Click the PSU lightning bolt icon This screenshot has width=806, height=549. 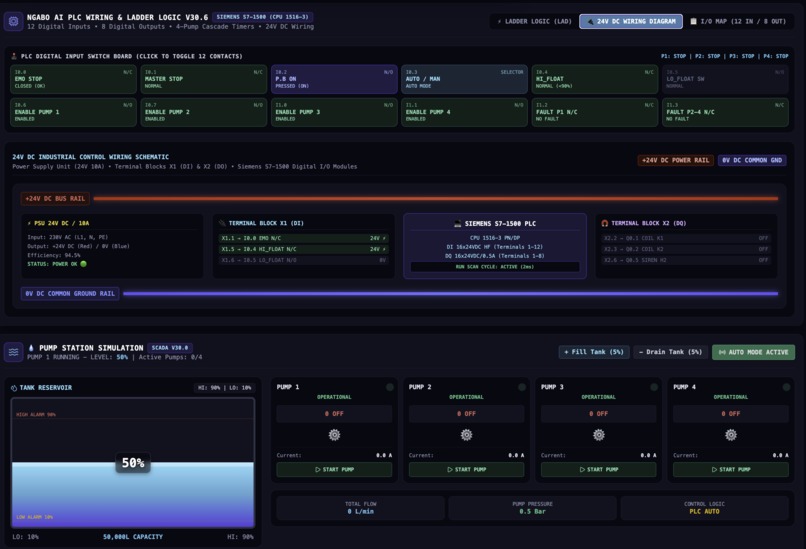[29, 223]
